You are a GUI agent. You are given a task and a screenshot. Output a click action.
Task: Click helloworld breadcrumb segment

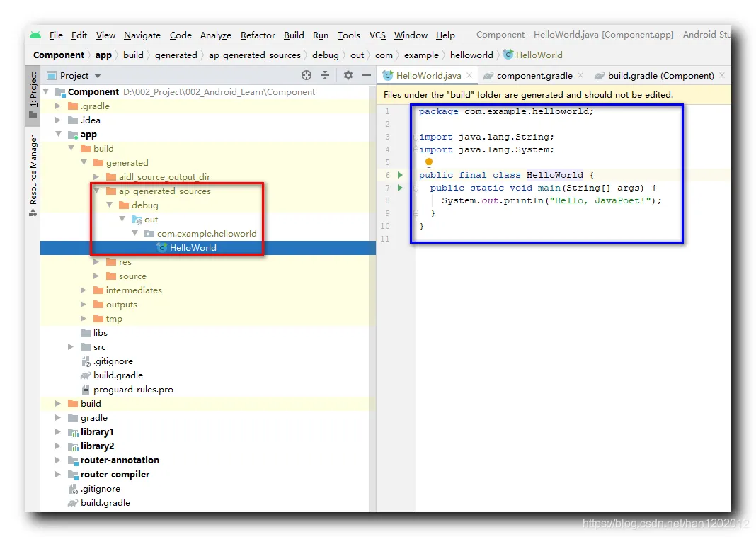[x=471, y=55]
